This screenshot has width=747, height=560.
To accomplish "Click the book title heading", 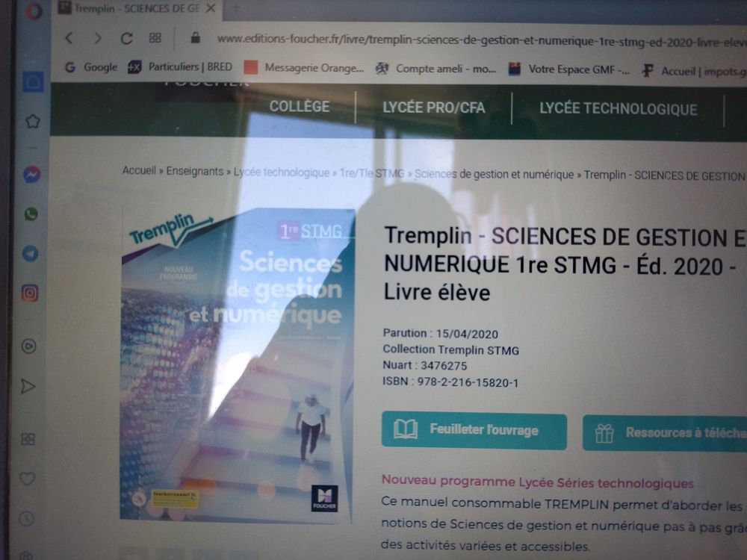I will coord(565,264).
